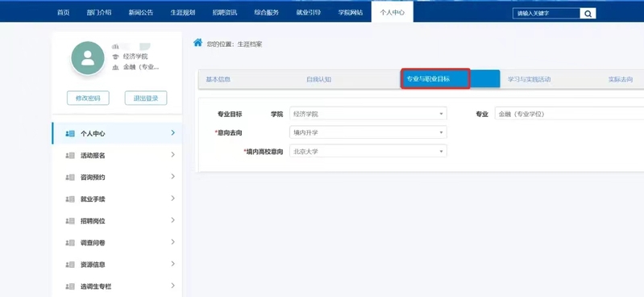
Task: Open the 意向去向 dropdown
Action: 368,132
